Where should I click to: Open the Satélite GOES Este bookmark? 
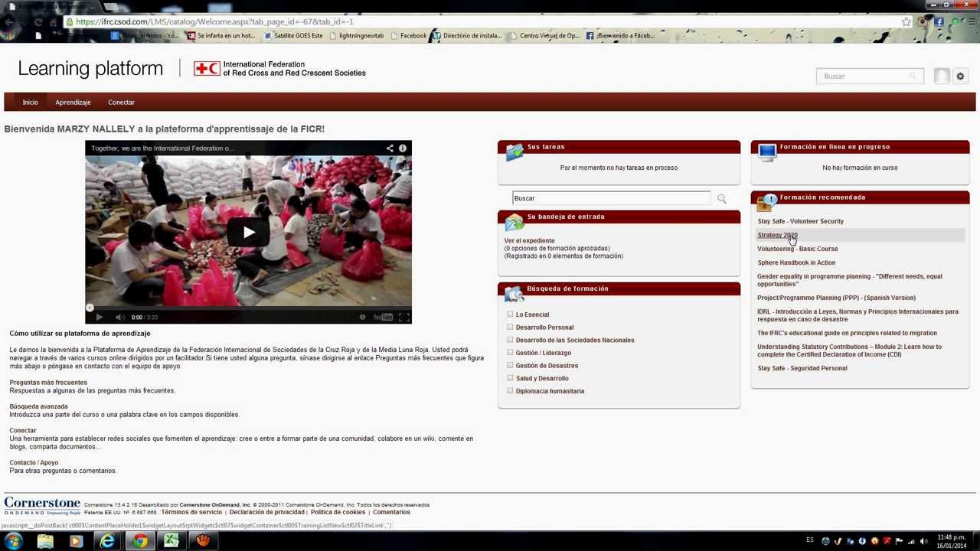[293, 36]
